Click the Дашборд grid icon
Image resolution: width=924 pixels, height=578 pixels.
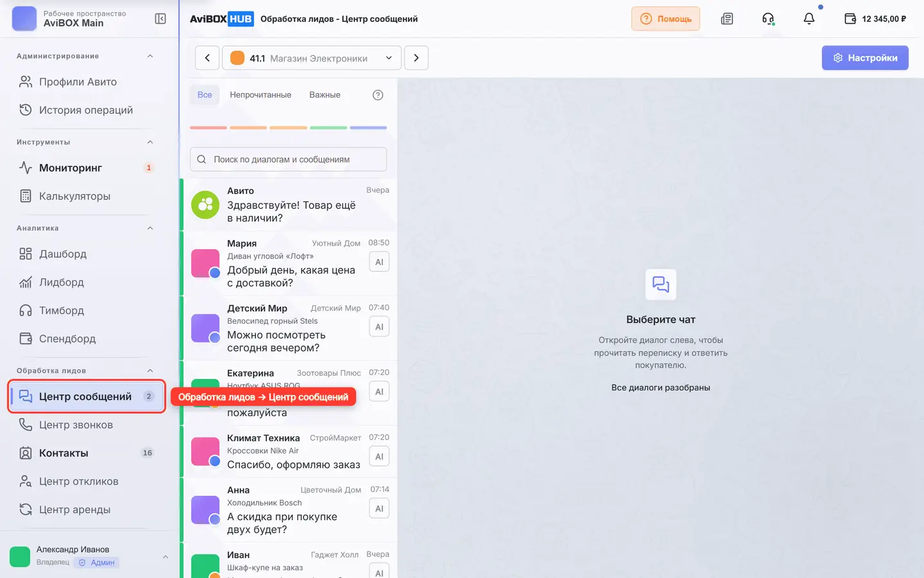pyautogui.click(x=26, y=254)
